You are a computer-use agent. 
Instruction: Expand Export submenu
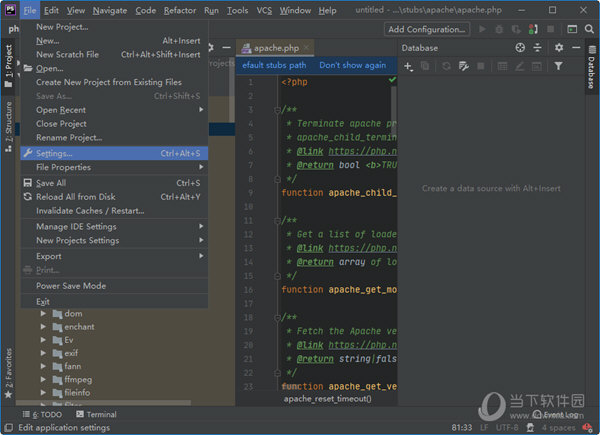coord(114,256)
